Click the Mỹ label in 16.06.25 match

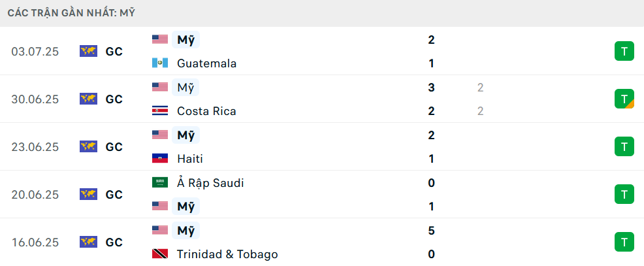click(185, 230)
